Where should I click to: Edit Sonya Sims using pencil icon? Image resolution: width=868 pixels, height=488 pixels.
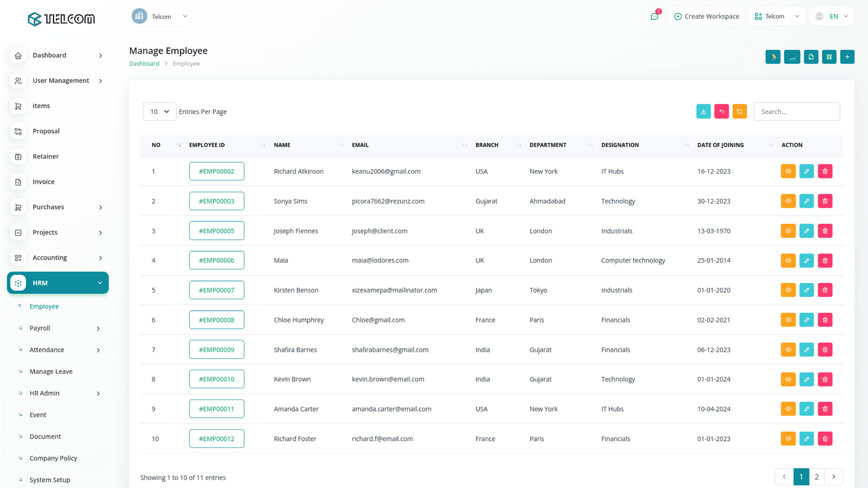point(807,201)
